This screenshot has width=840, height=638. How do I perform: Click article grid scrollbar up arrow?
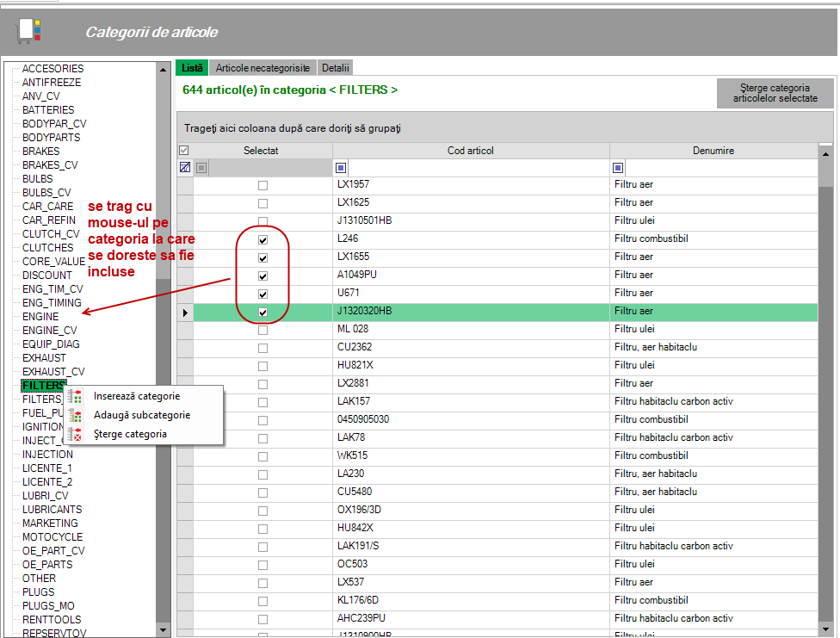[825, 151]
